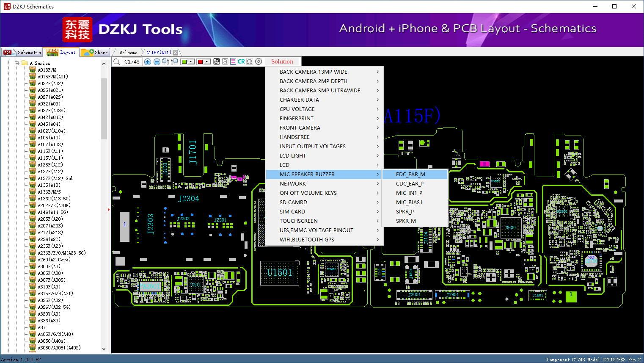Open the LCD LIGHT submenu

325,155
